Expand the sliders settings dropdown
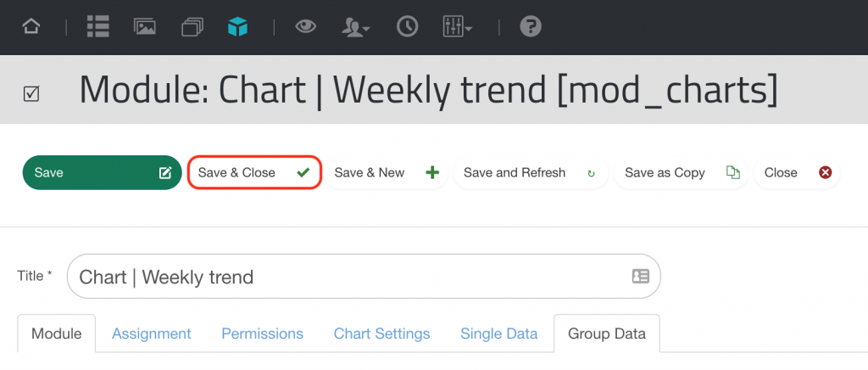Image resolution: width=868 pixels, height=370 pixels. pos(457,26)
